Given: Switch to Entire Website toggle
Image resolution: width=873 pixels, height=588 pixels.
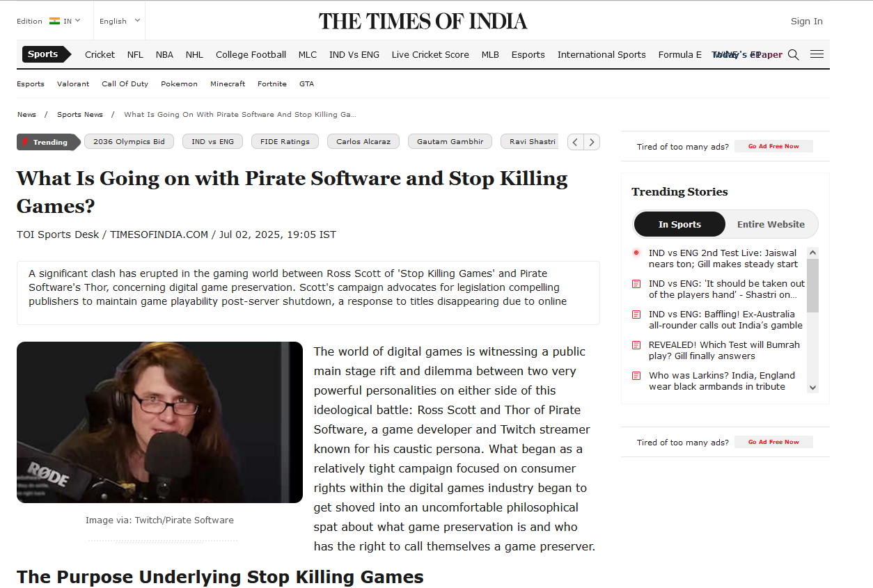Looking at the screenshot, I should pos(771,224).
